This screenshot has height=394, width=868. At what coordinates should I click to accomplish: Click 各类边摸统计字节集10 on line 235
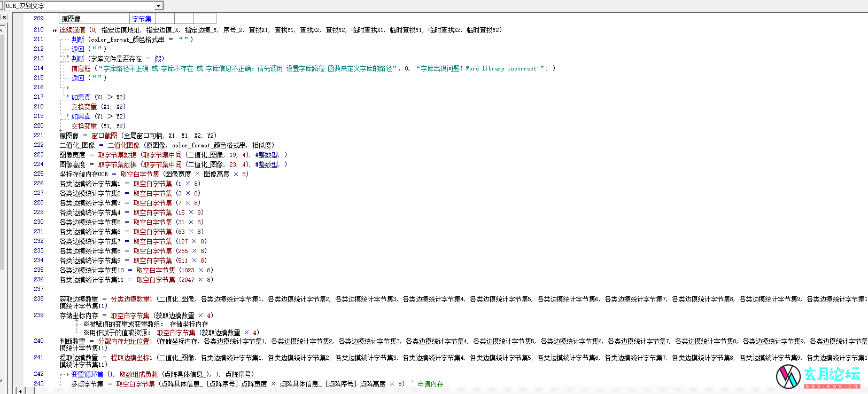tap(92, 270)
